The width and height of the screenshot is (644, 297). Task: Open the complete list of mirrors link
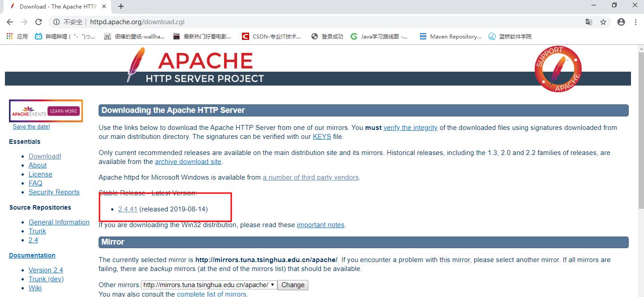click(212, 294)
